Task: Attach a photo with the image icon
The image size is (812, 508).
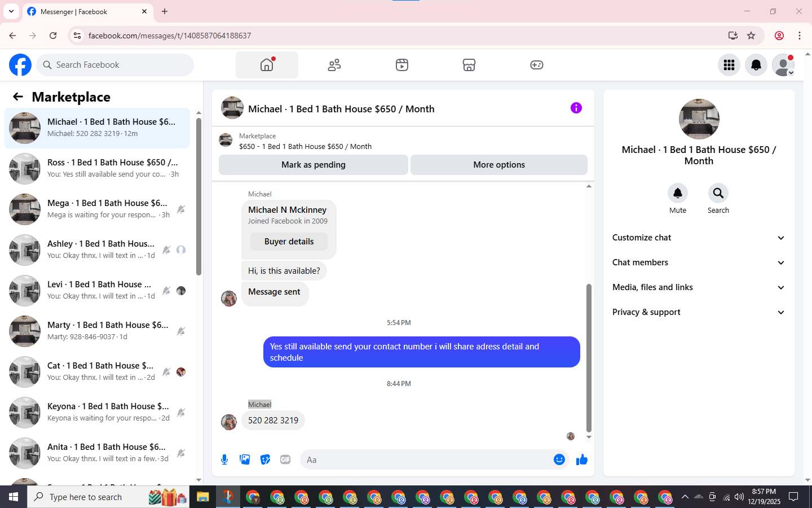Action: [245, 459]
